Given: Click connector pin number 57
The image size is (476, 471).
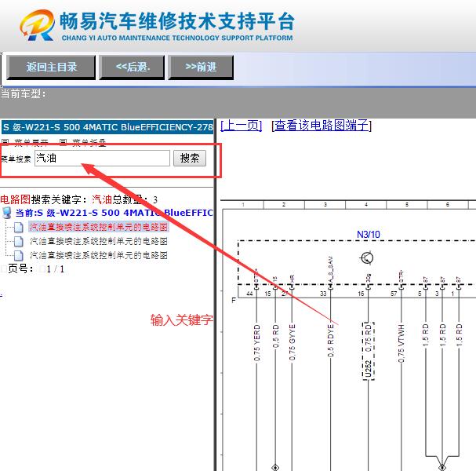Looking at the screenshot, I should point(394,294).
